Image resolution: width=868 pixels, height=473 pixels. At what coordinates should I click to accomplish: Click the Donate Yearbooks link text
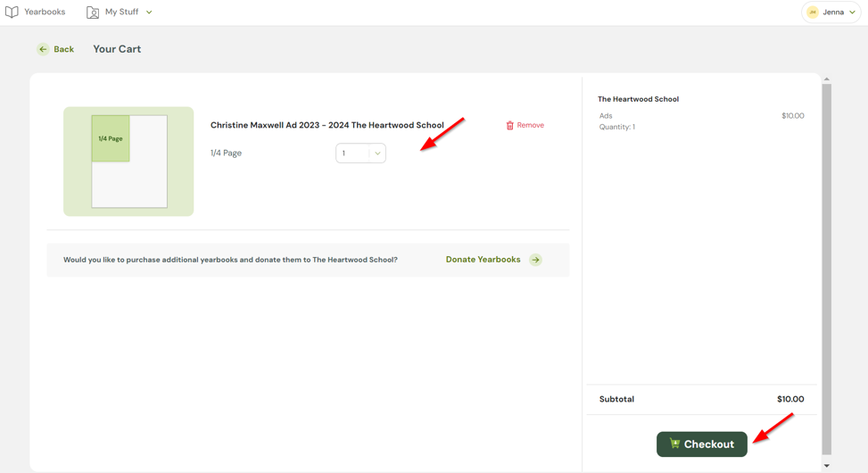pyautogui.click(x=483, y=260)
